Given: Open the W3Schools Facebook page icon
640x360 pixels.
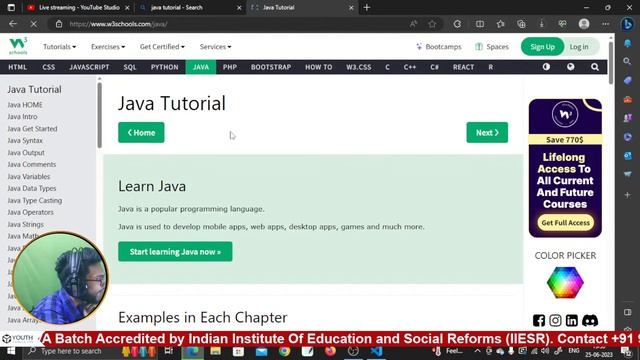Looking at the screenshot, I should (539, 320).
